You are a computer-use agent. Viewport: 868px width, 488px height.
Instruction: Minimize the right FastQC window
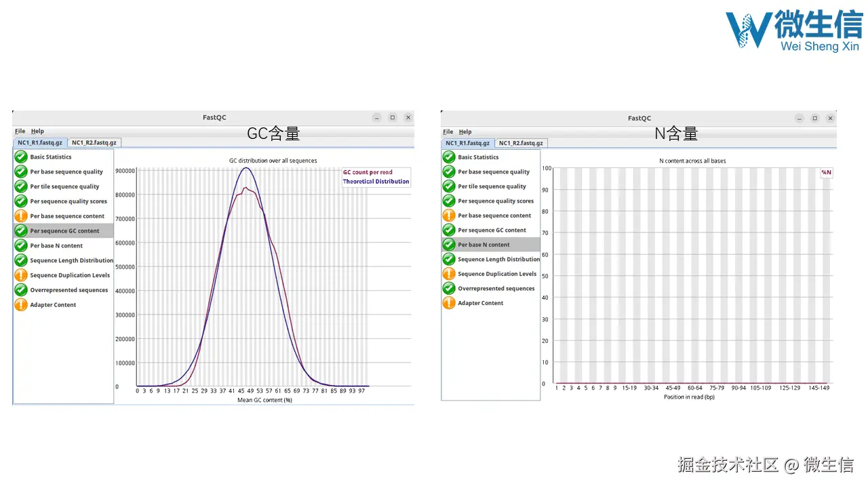[800, 118]
